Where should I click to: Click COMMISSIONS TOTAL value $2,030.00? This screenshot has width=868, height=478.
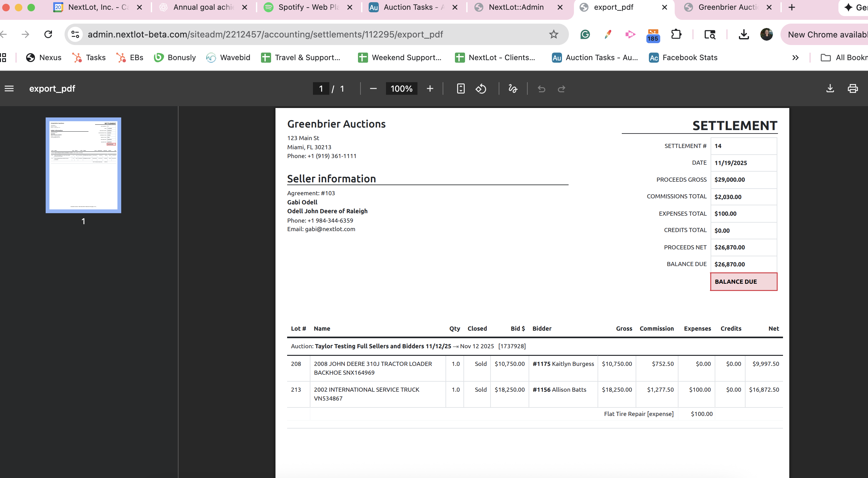pos(728,197)
